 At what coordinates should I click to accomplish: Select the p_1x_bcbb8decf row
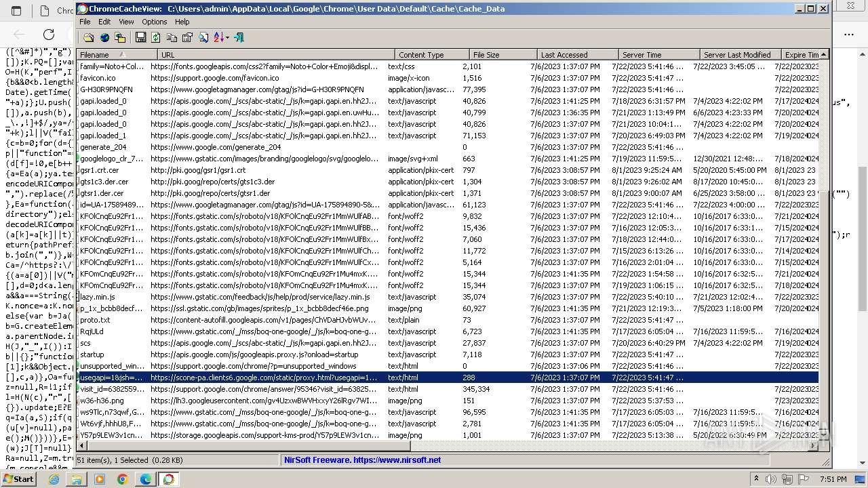(x=448, y=308)
